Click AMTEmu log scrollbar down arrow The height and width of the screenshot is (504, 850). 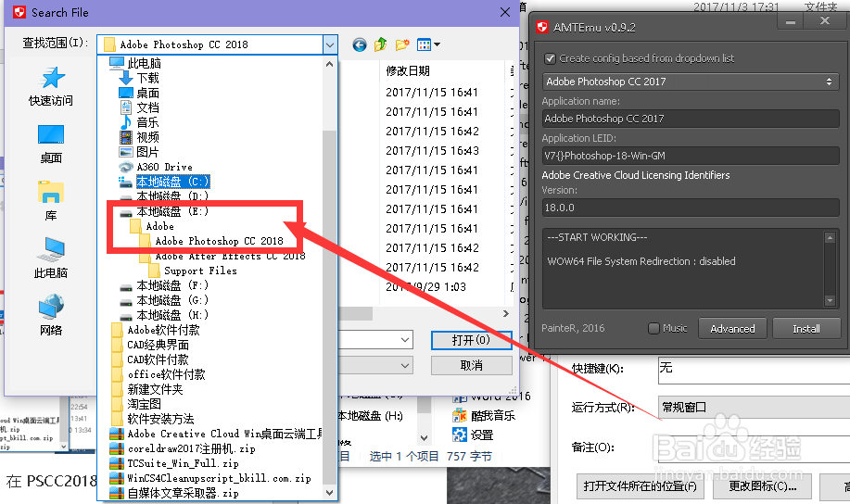(830, 300)
